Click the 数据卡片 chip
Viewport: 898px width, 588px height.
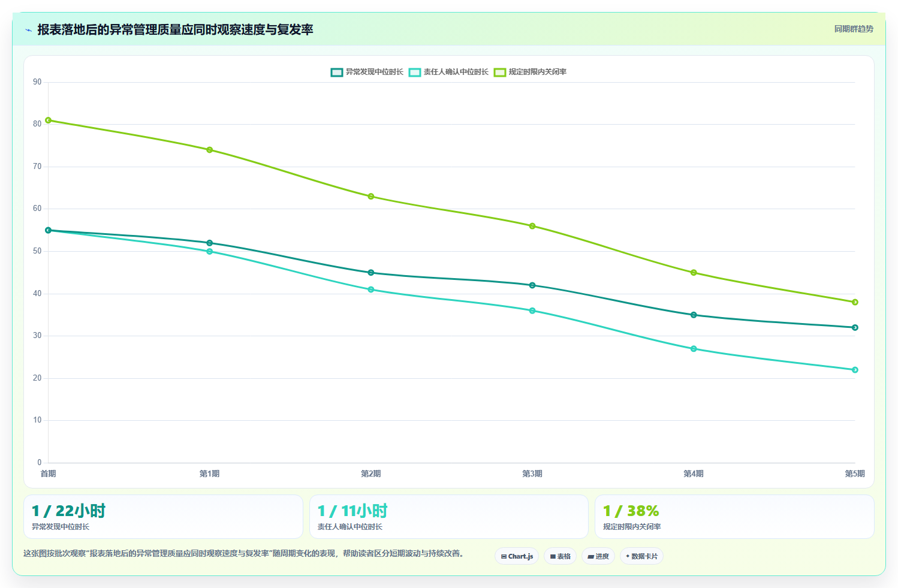click(x=641, y=556)
